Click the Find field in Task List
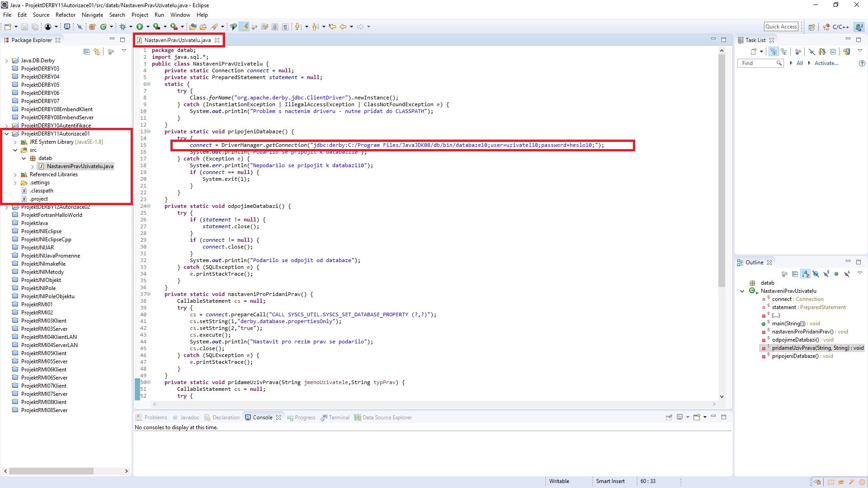The width and height of the screenshot is (868, 488). pyautogui.click(x=757, y=63)
